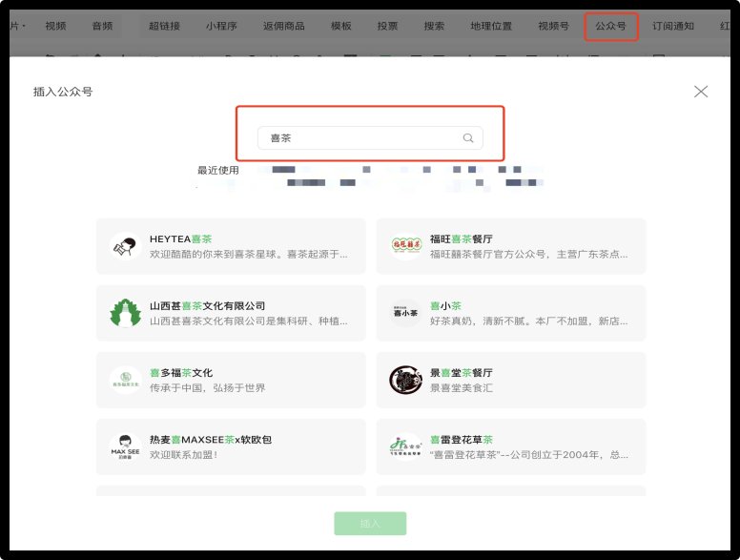
Task: Click the 景喜堂茶餐厅 round logo
Action: [405, 380]
